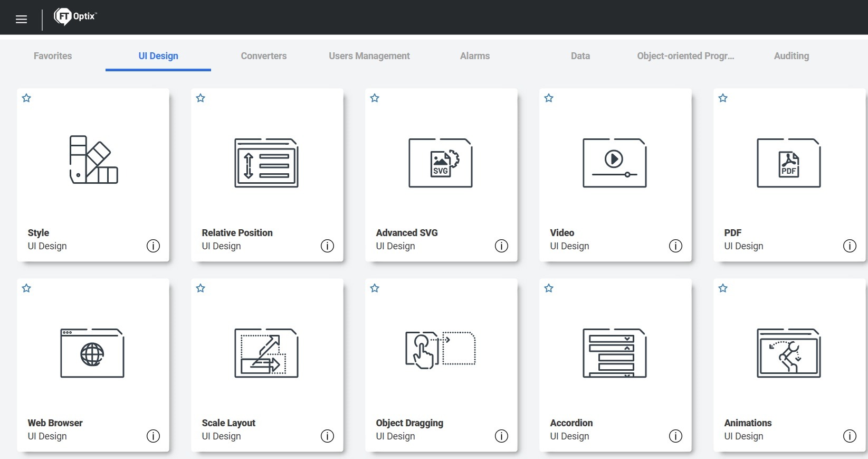
Task: Go to the Alarms tab
Action: [475, 56]
